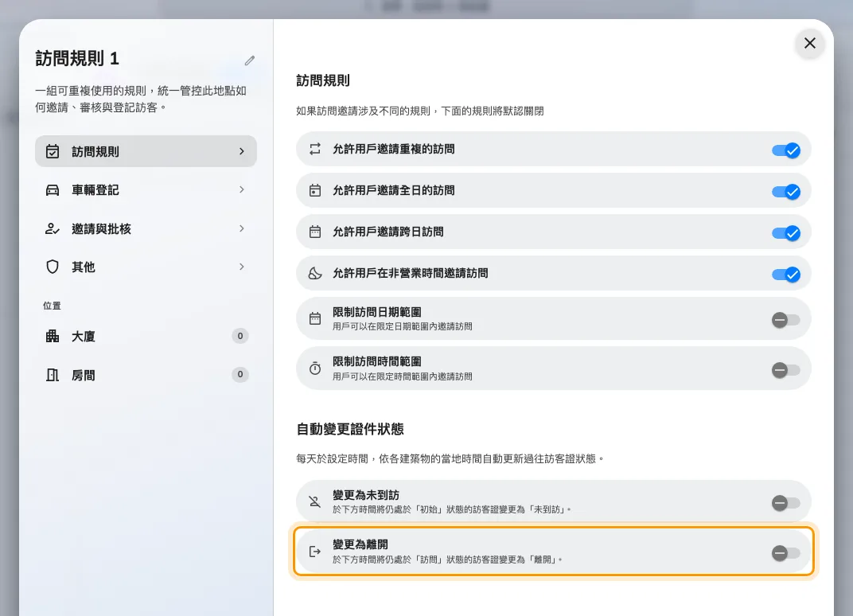Open 房間 location list

point(146,375)
